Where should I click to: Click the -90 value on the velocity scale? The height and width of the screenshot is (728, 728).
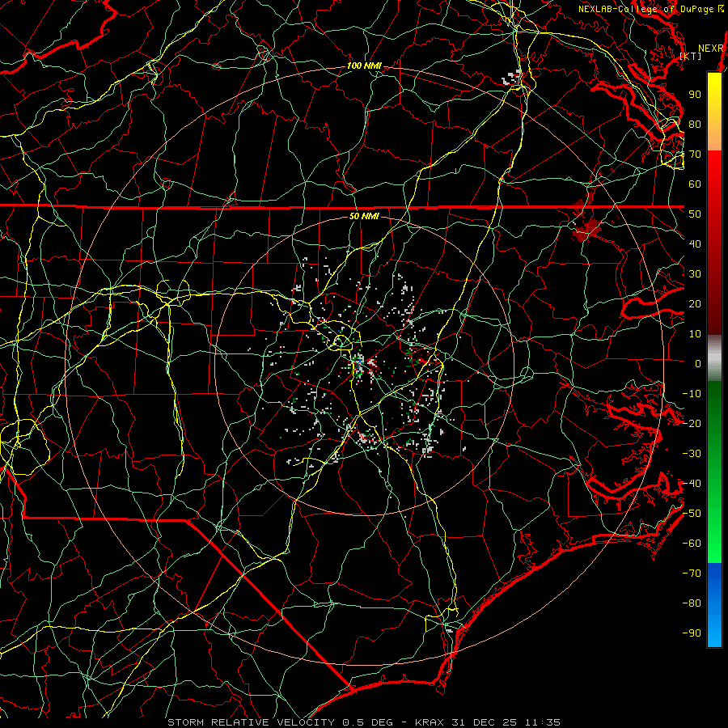[692, 633]
